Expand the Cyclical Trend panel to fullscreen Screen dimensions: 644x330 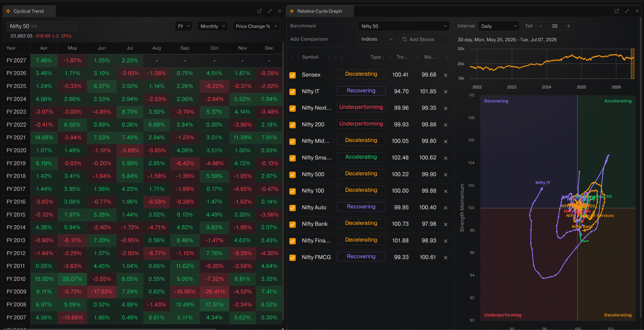[270, 11]
